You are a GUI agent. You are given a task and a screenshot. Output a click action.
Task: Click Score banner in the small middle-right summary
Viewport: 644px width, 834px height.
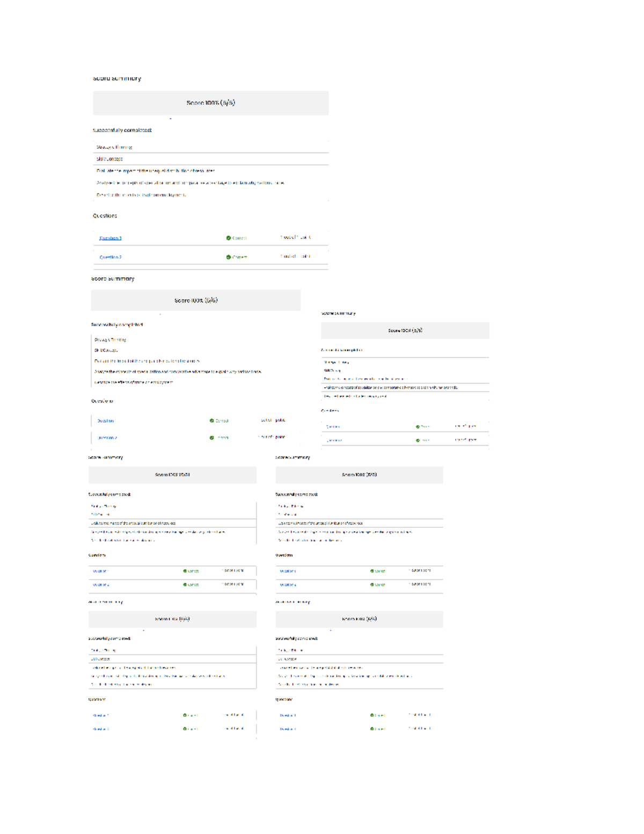pos(405,330)
